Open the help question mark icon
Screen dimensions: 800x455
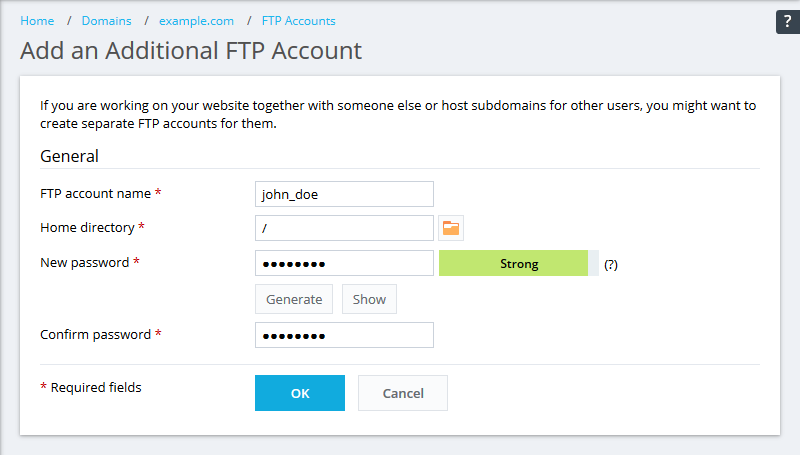click(x=786, y=23)
